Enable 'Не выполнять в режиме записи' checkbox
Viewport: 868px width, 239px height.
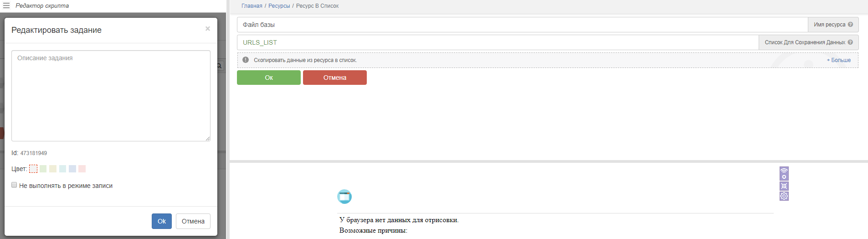[x=14, y=185]
